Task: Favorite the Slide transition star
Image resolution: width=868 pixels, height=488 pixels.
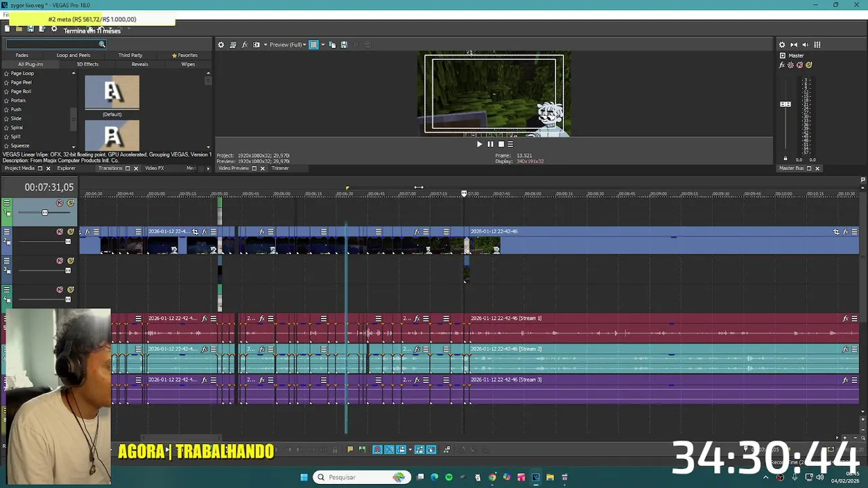Action: [x=6, y=119]
